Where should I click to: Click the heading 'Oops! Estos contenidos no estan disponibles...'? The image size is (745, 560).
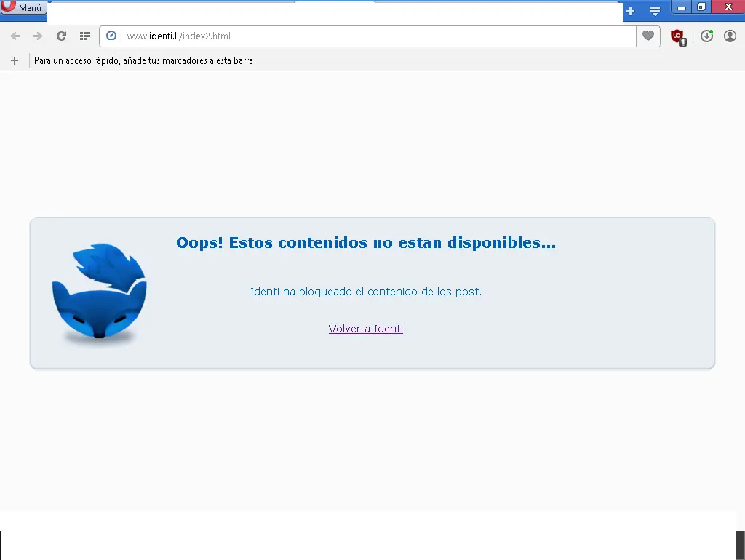[x=366, y=243]
